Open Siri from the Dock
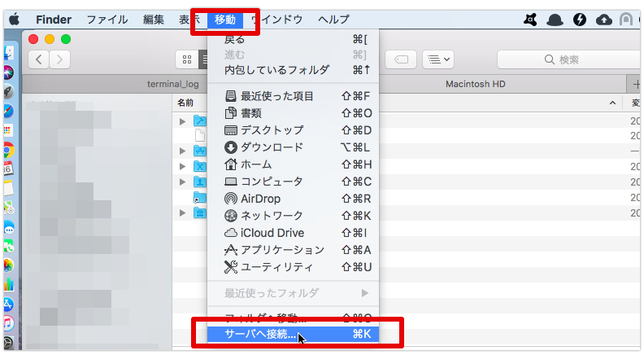The height and width of the screenshot is (355, 644). pos(9,72)
